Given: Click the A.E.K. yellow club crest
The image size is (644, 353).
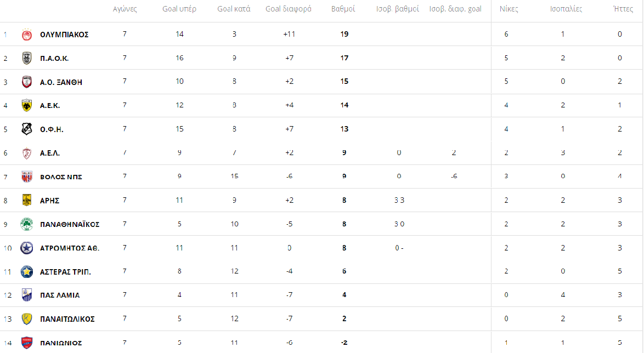Looking at the screenshot, I should pyautogui.click(x=26, y=105).
